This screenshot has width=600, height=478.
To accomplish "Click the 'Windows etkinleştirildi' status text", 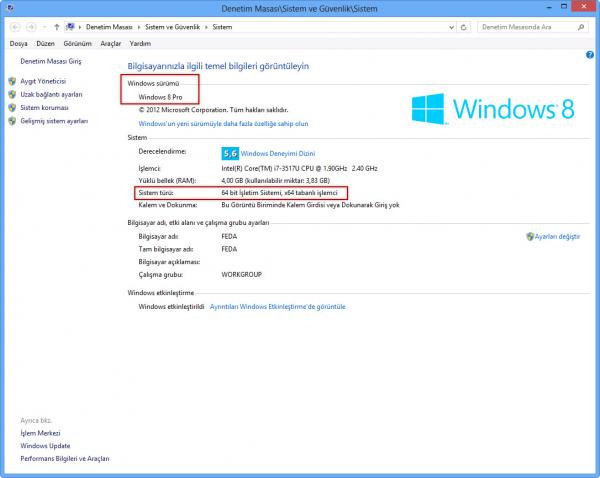I will point(171,307).
